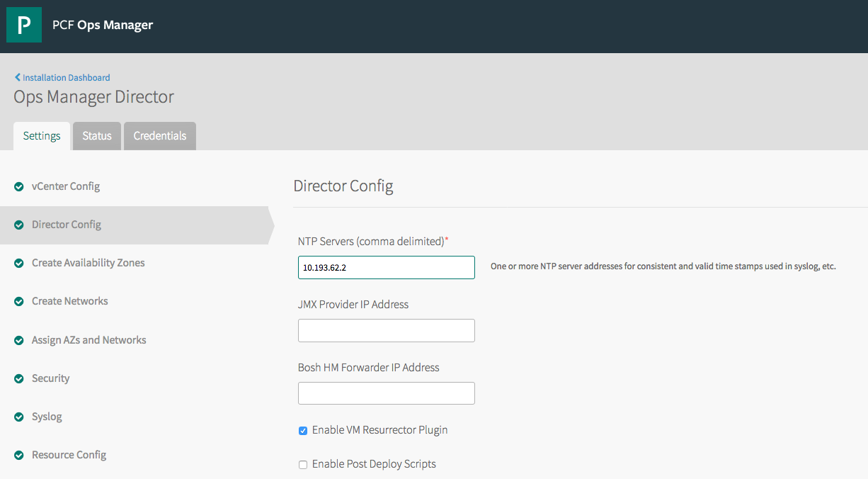Click the JMX Provider IP Address field
The width and height of the screenshot is (868, 479).
point(386,330)
